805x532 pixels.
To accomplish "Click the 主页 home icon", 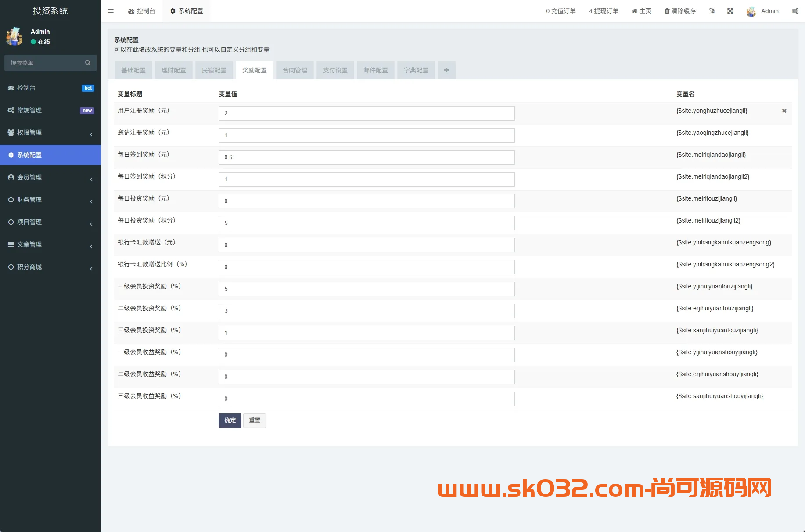I will 634,11.
